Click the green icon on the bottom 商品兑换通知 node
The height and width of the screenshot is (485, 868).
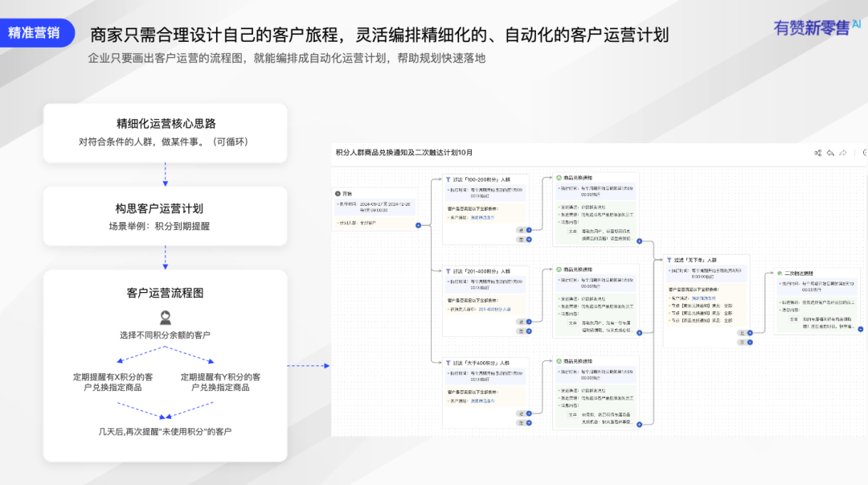[559, 361]
